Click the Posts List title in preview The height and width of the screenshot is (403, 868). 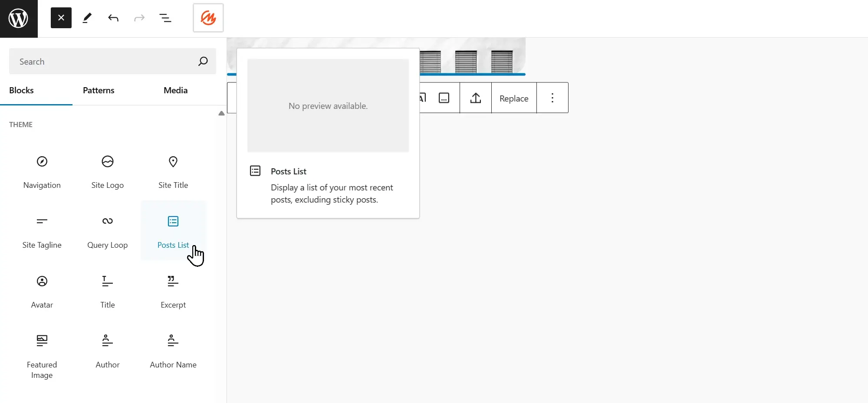point(289,171)
